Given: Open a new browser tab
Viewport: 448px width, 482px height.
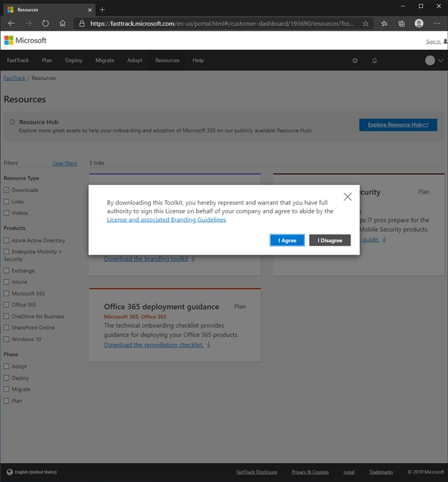Looking at the screenshot, I should [102, 10].
